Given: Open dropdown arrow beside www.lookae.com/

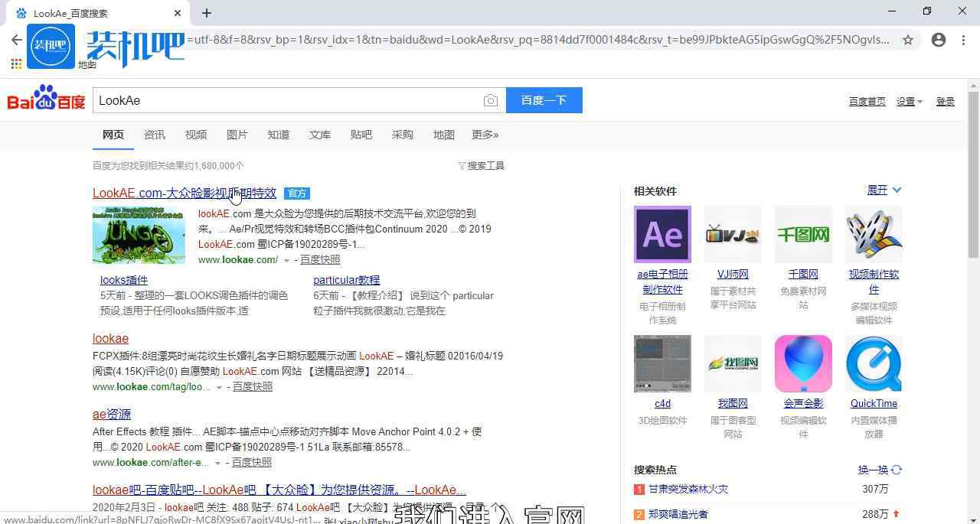Looking at the screenshot, I should (x=287, y=260).
